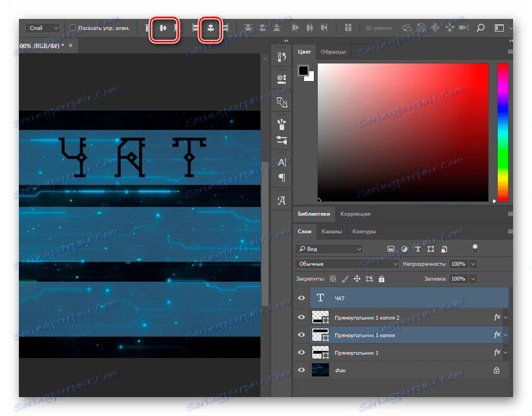
Task: Open the Glyphs panel icon
Action: (x=281, y=201)
